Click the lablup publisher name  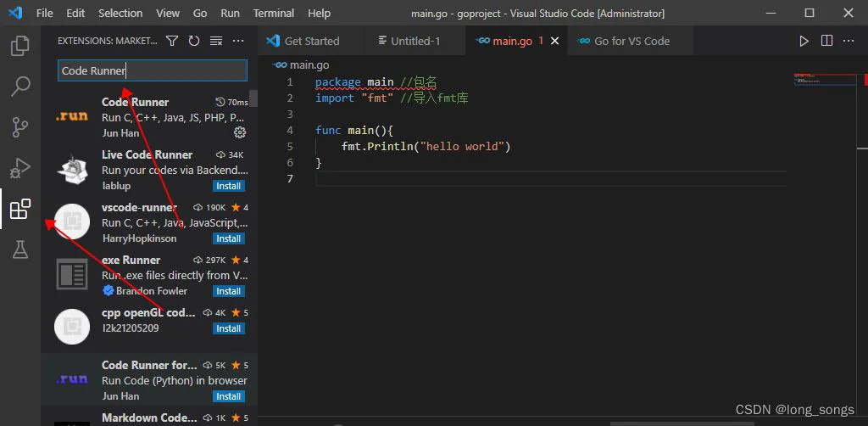(116, 186)
